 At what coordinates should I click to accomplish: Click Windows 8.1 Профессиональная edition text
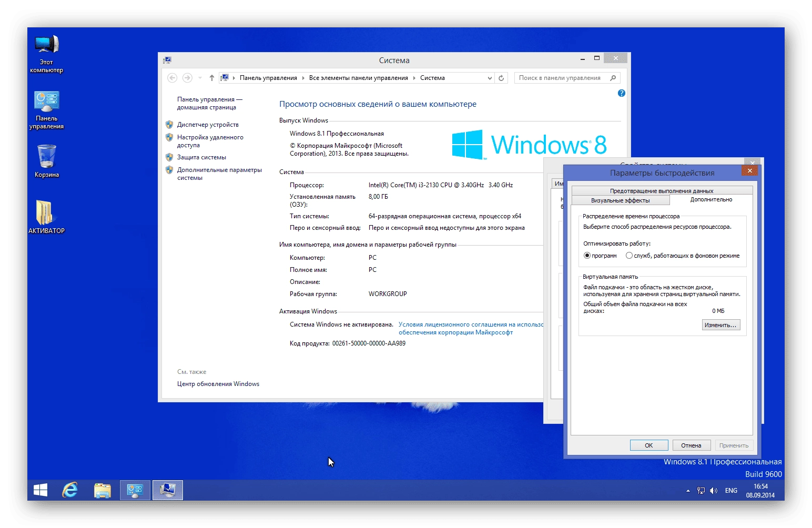click(x=337, y=134)
